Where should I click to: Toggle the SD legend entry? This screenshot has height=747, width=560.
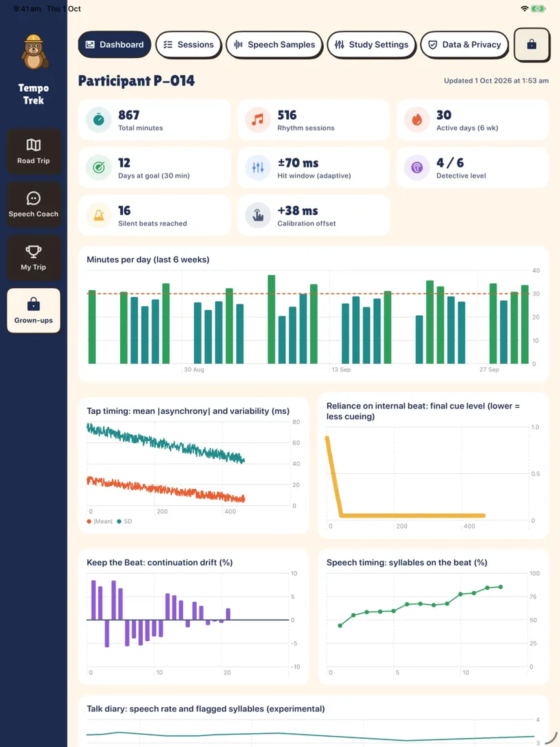(x=124, y=521)
